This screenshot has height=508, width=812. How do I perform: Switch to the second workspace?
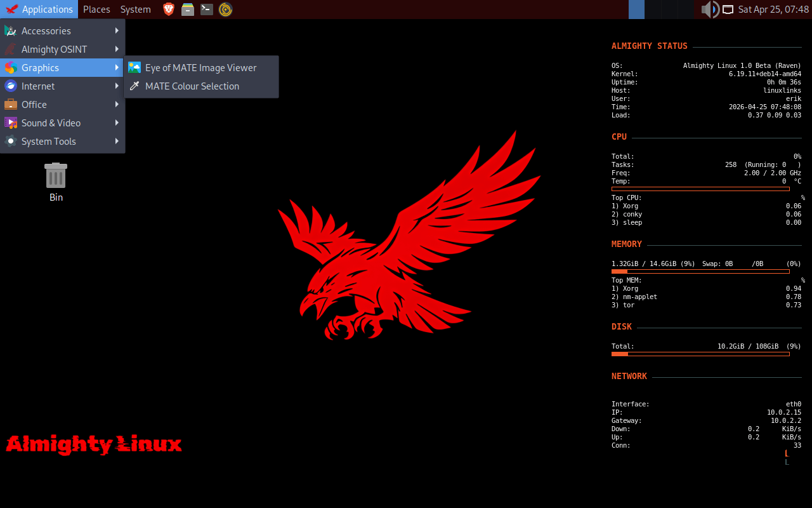(653, 10)
